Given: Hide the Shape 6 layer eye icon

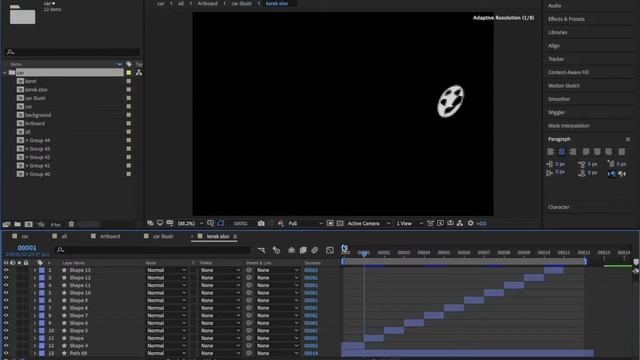Looking at the screenshot, I should (6, 323).
